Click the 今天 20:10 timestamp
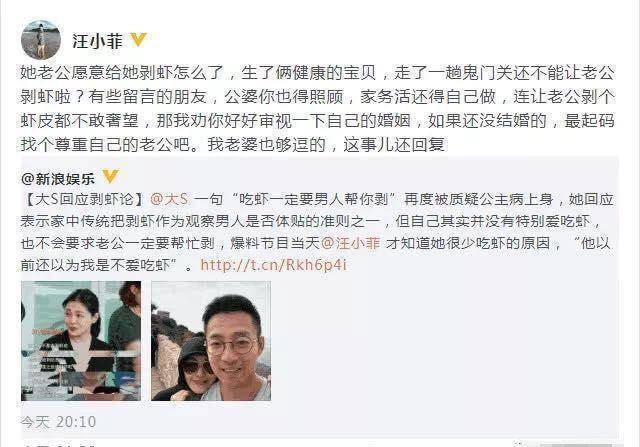This screenshot has width=640, height=447. (x=58, y=422)
